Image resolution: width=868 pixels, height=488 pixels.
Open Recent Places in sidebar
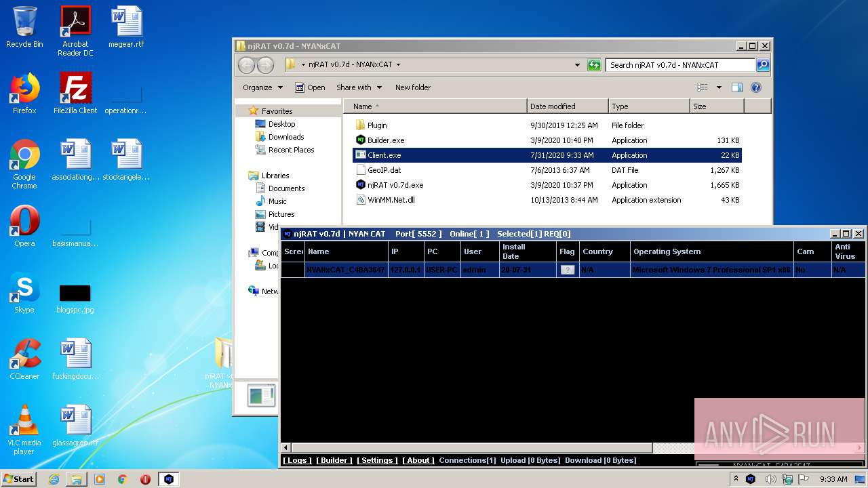click(x=285, y=150)
